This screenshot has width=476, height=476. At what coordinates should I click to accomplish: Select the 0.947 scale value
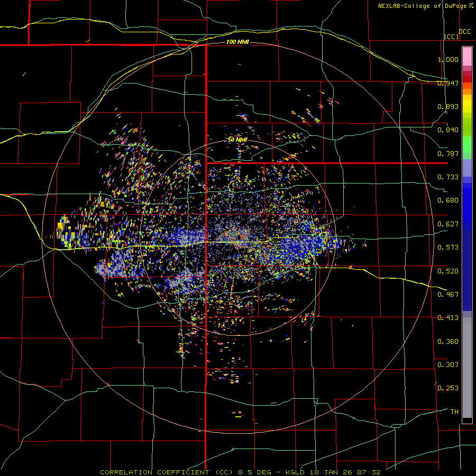(448, 83)
